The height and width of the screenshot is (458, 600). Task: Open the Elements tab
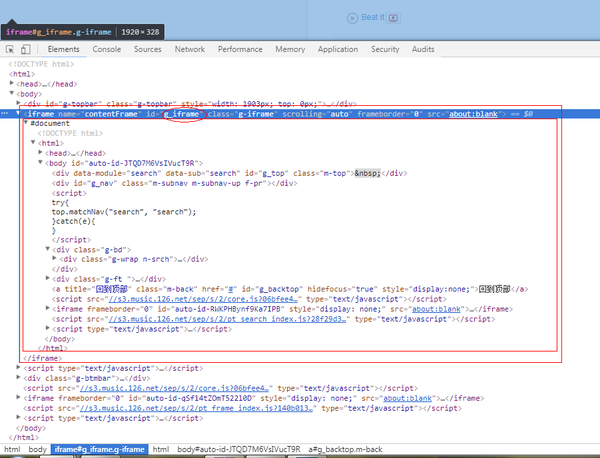coord(64,49)
